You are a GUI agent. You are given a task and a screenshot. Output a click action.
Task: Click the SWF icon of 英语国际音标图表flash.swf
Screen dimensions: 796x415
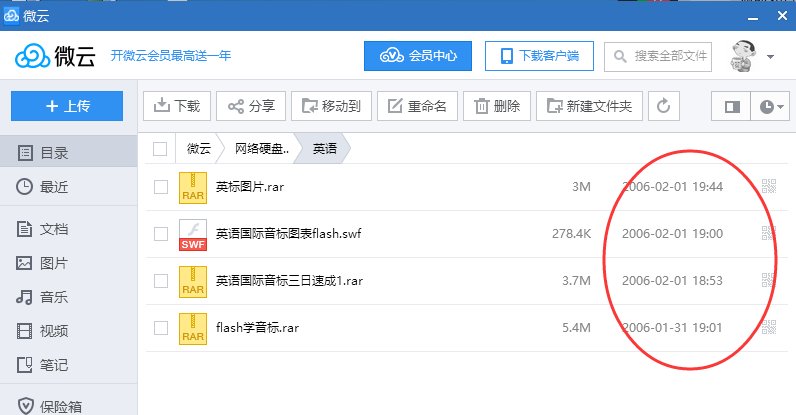pos(193,235)
